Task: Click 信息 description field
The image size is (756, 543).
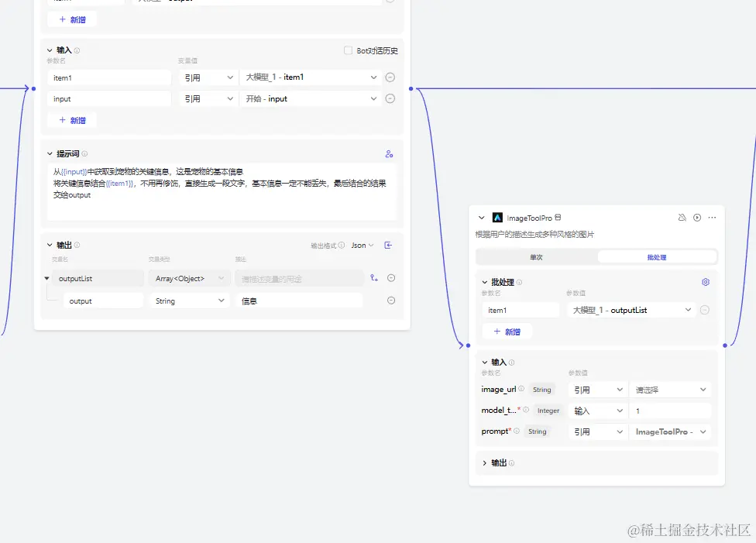Action: 299,301
